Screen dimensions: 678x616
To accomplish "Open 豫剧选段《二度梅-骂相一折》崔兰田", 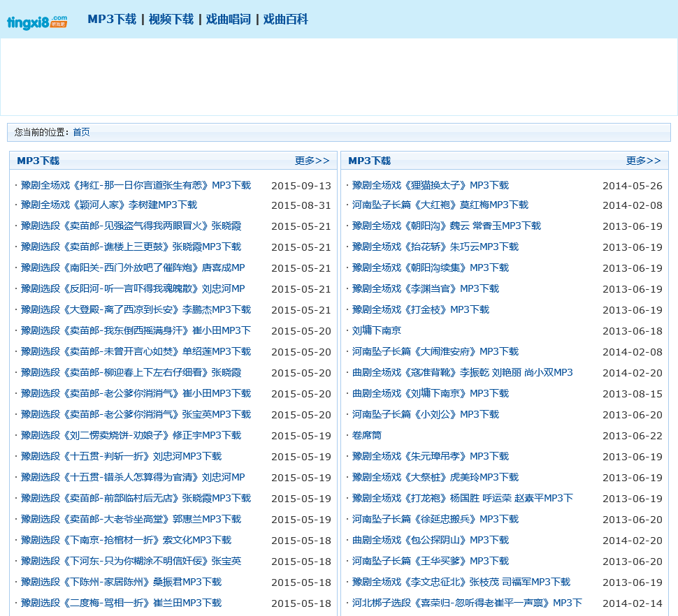I will point(121,603).
